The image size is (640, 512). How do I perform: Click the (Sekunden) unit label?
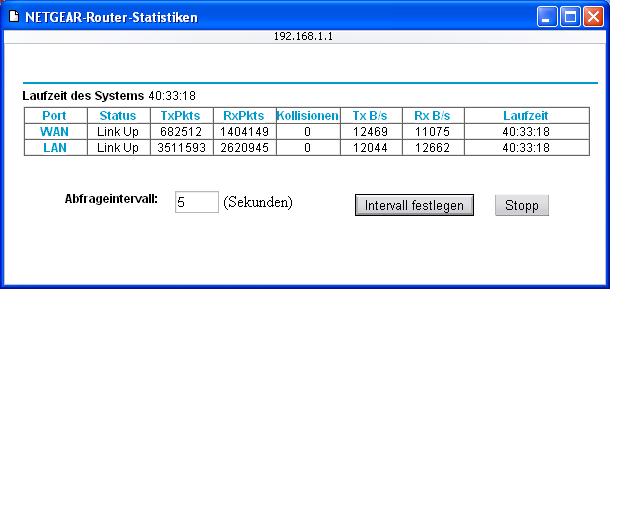coord(258,202)
